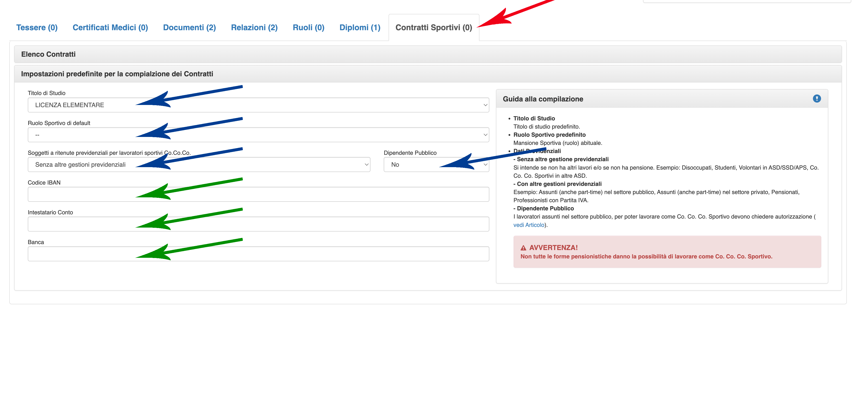868x400 pixels.
Task: Click the info icon in Guida alla compilazione
Action: point(816,98)
